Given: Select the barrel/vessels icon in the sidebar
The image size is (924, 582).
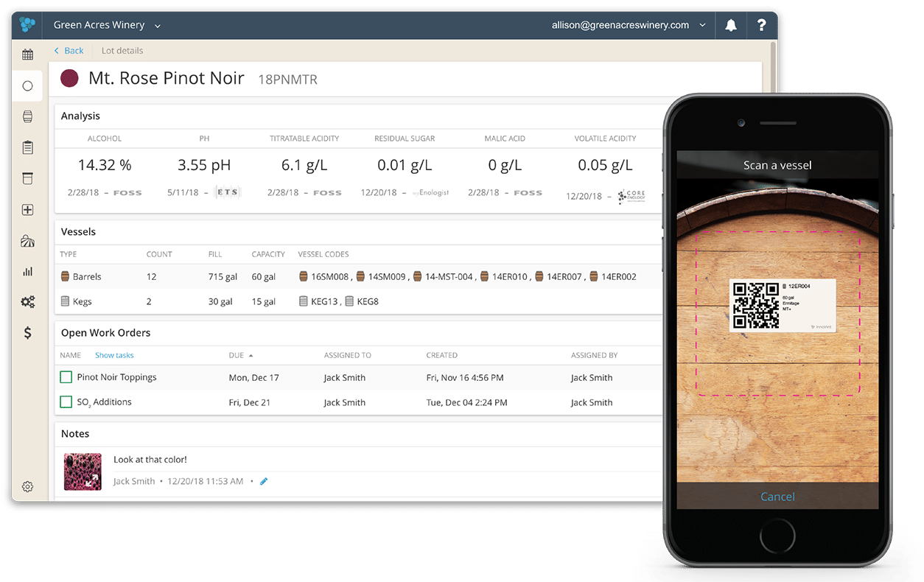Looking at the screenshot, I should tap(27, 116).
